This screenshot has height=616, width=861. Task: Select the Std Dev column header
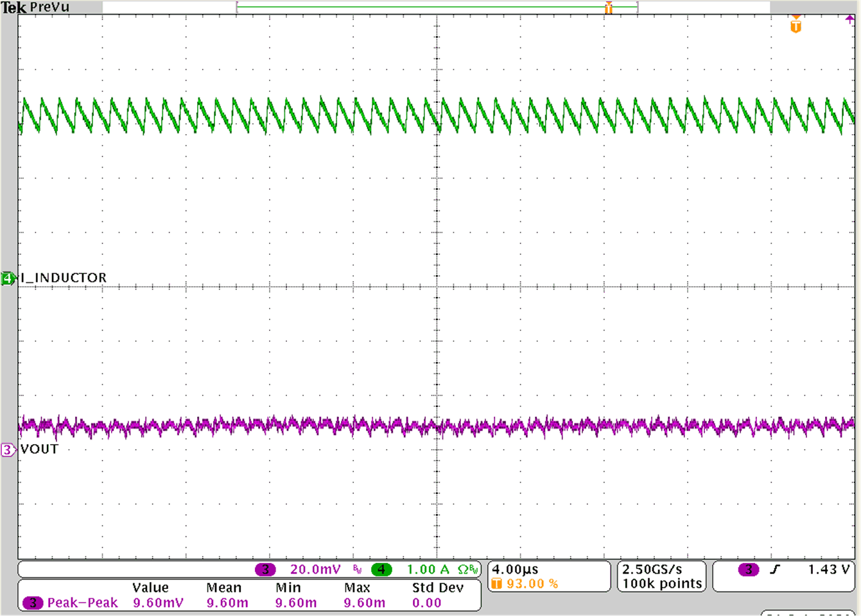click(x=439, y=587)
